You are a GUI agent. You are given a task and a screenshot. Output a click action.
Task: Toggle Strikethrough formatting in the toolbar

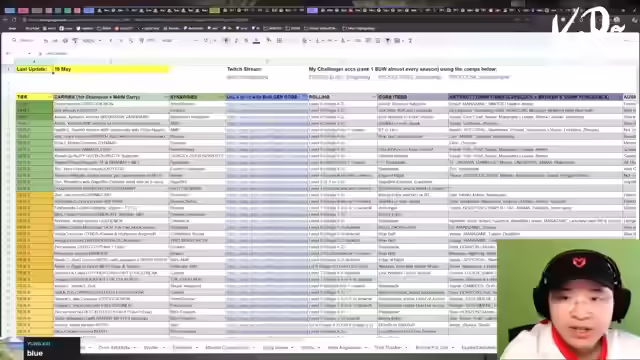tap(246, 41)
